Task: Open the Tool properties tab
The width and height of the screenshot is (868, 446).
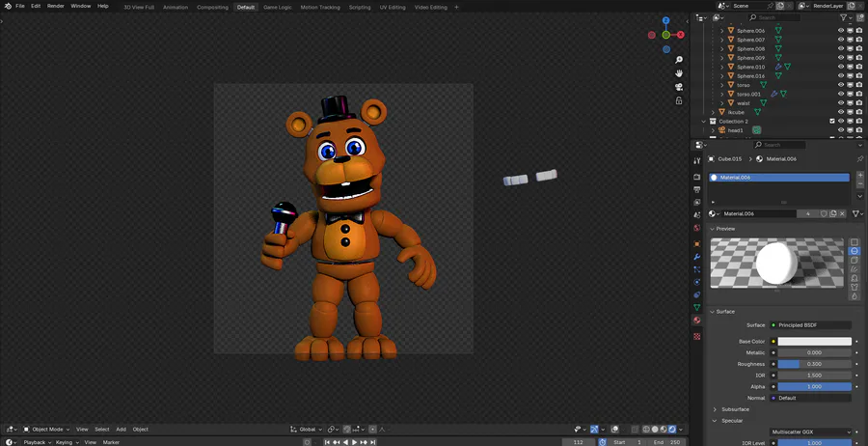Action: tap(697, 160)
